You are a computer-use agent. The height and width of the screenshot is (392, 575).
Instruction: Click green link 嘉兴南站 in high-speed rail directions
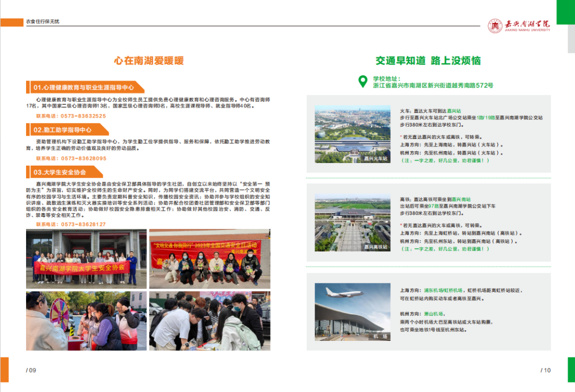461,200
